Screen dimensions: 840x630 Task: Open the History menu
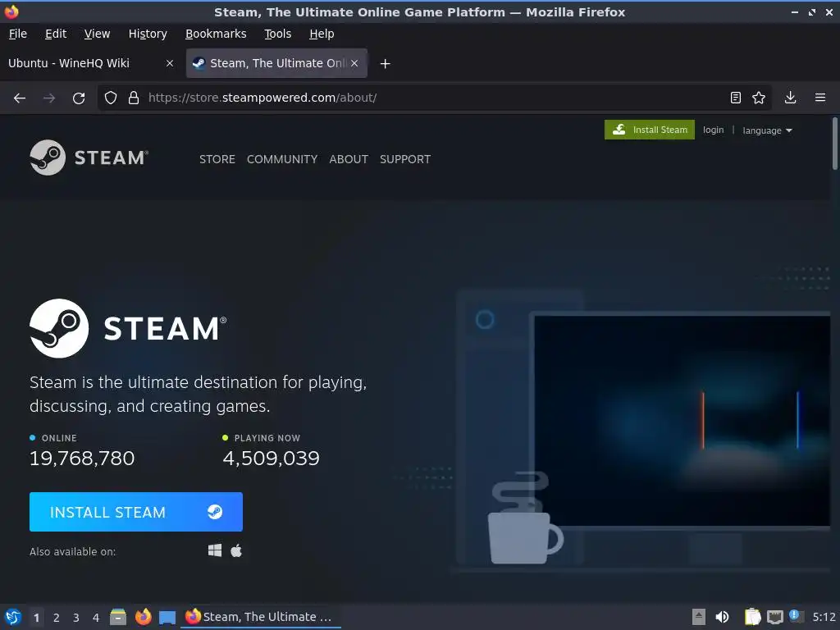tap(148, 34)
